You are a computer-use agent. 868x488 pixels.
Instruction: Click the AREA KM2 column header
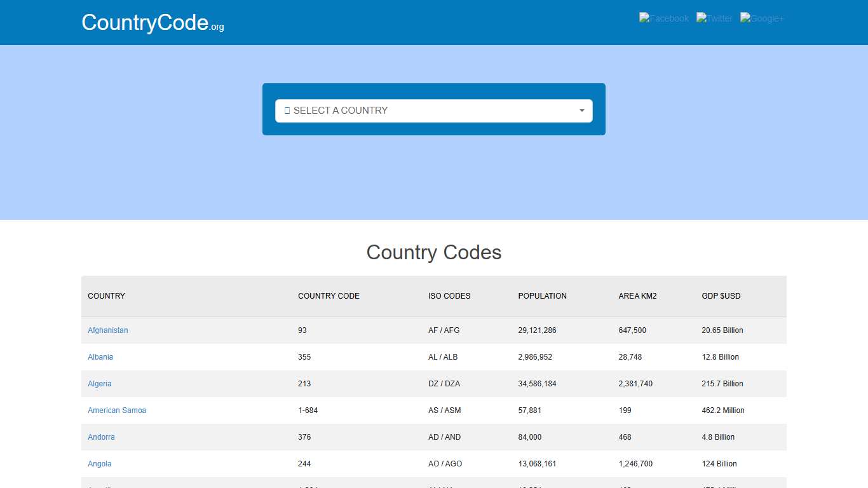[637, 296]
